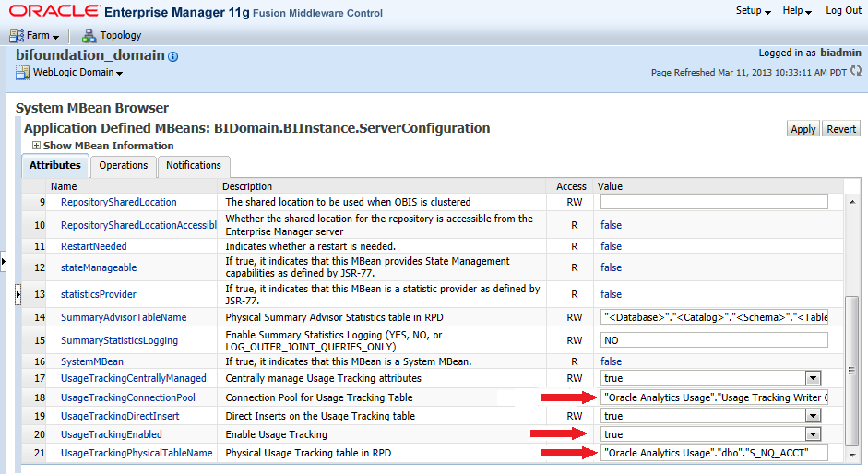The height and width of the screenshot is (474, 868).
Task: Open the Setup menu
Action: [753, 10]
